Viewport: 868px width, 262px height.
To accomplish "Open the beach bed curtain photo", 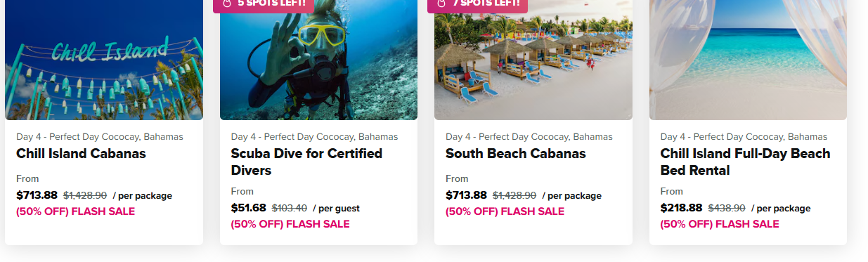I will 748,60.
